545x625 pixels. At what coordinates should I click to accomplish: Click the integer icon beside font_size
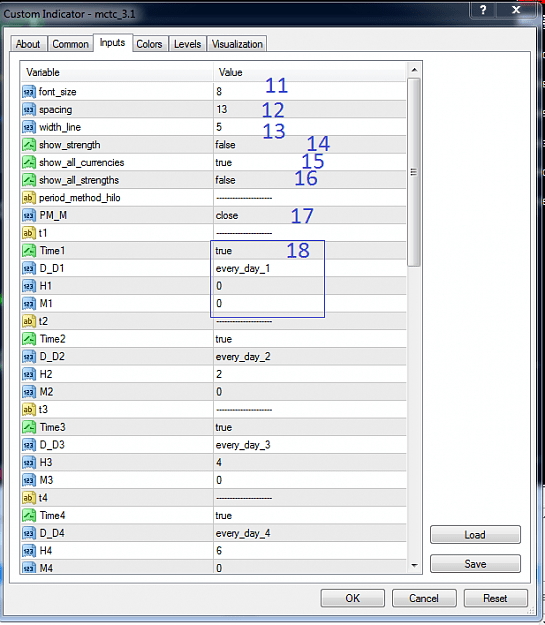tap(29, 92)
